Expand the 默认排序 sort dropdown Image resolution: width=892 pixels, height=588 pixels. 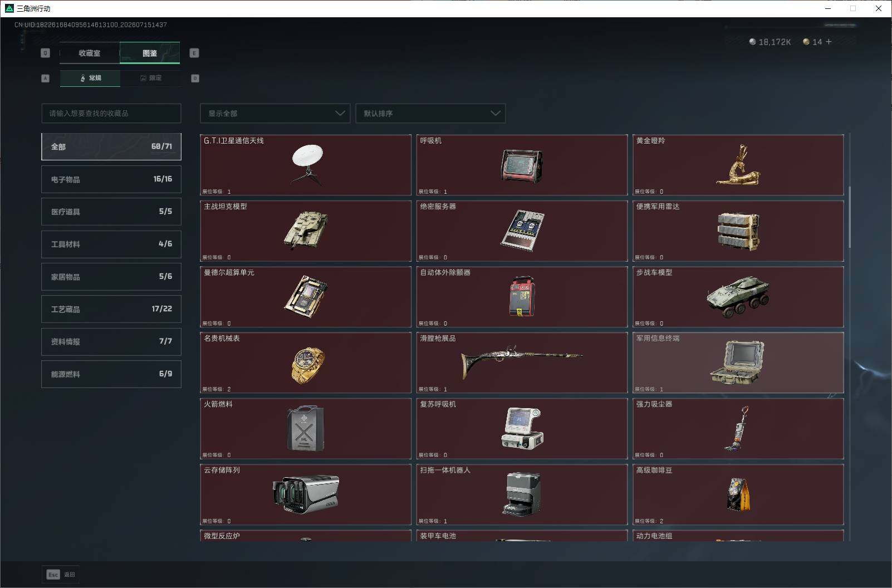coord(430,113)
